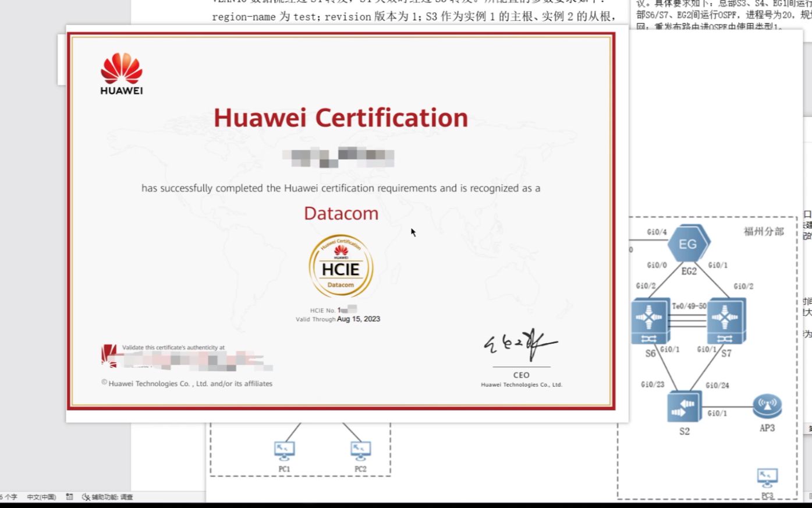Click the Te0/49-50 link label
812x508 pixels.
[689, 306]
